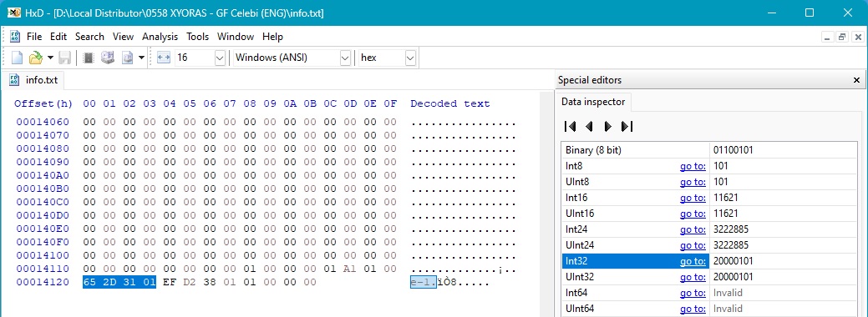Click the New file icon in toolbar
This screenshot has height=317, width=868.
tap(18, 58)
